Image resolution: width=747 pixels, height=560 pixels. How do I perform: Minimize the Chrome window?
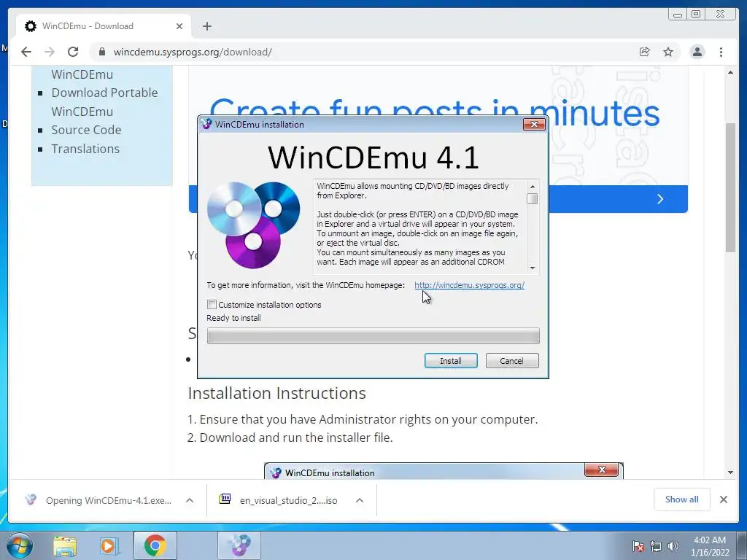(678, 15)
